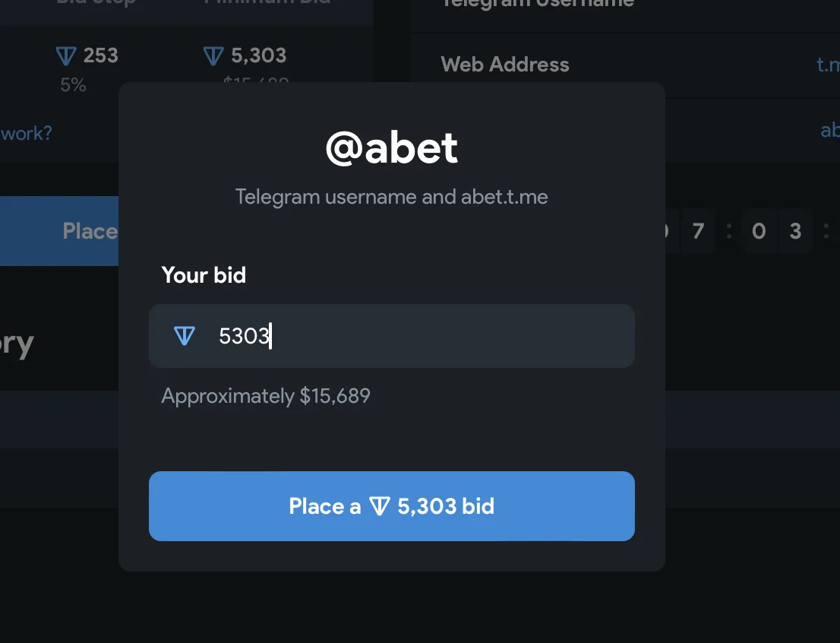Image resolution: width=840 pixels, height=643 pixels.
Task: Open the t.me web address link
Action: [827, 65]
